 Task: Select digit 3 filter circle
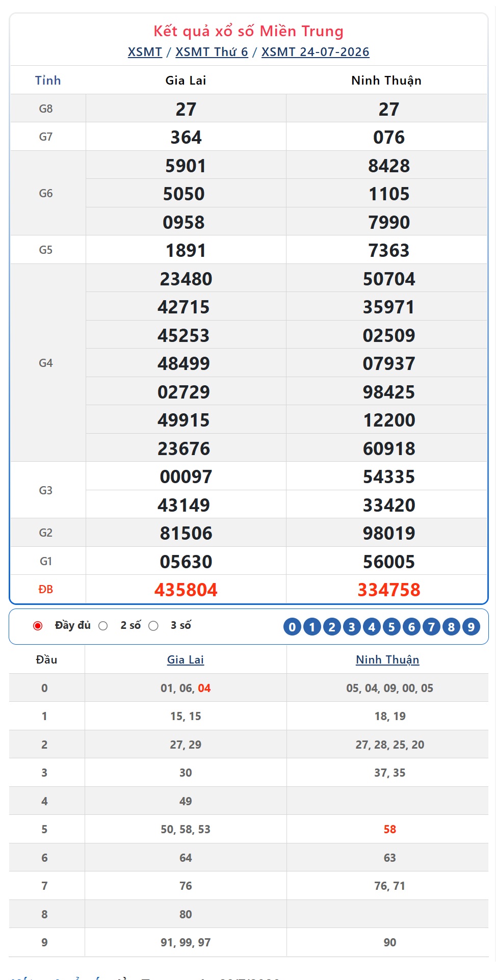(x=352, y=626)
